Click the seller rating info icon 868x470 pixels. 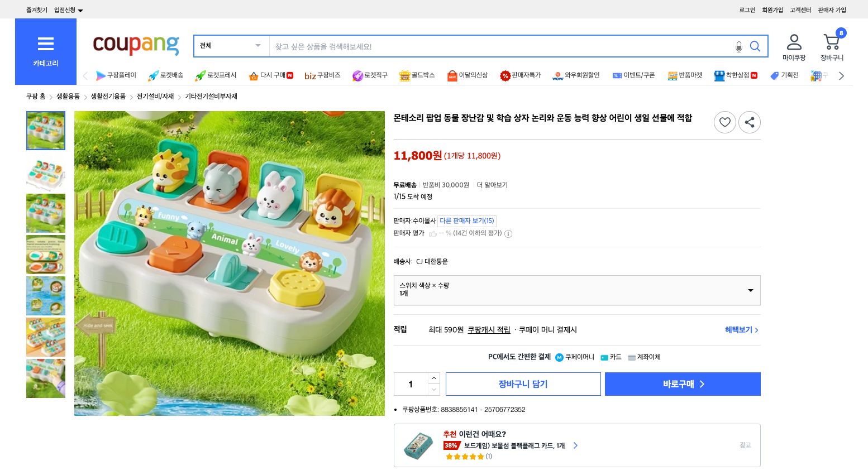click(508, 234)
